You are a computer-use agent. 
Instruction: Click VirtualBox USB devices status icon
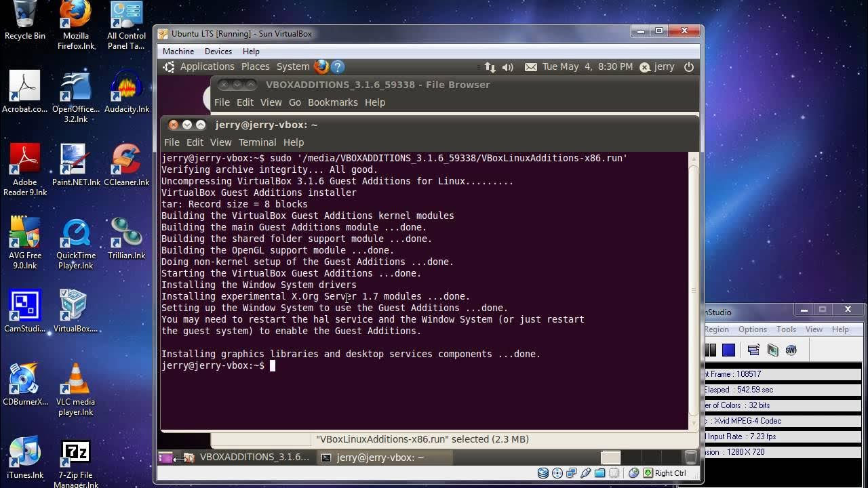[586, 473]
